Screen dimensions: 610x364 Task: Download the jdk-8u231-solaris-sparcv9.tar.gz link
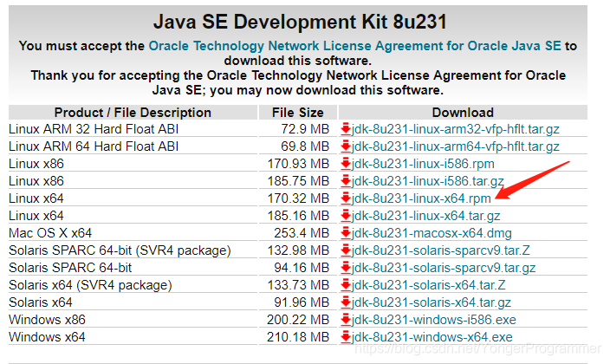[444, 268]
